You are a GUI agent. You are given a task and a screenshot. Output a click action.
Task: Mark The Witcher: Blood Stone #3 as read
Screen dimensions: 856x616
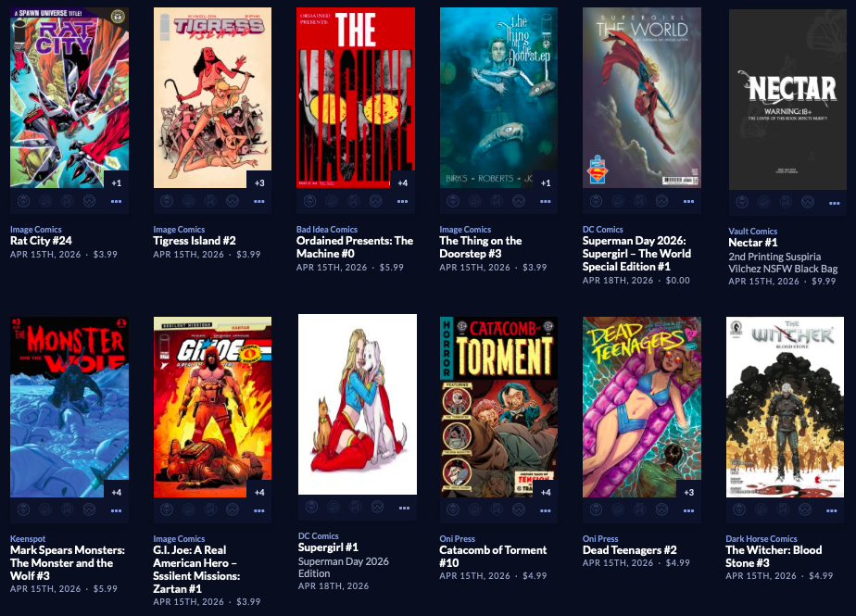click(784, 509)
